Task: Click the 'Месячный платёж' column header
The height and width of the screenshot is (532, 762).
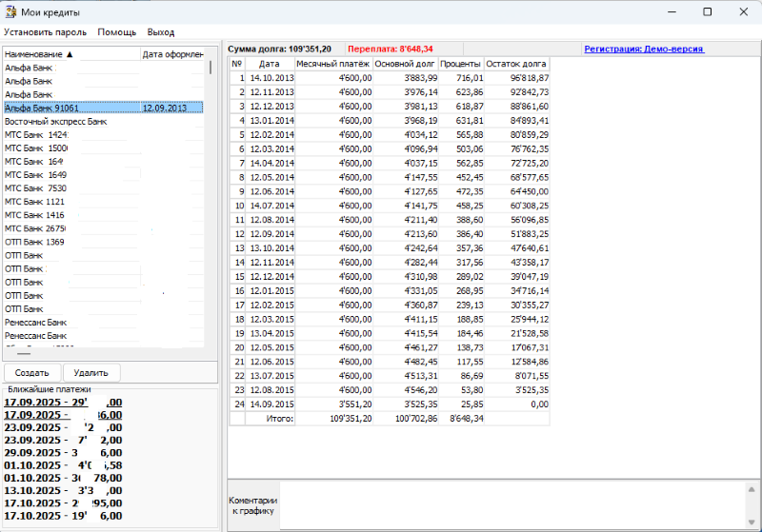Action: [x=333, y=64]
